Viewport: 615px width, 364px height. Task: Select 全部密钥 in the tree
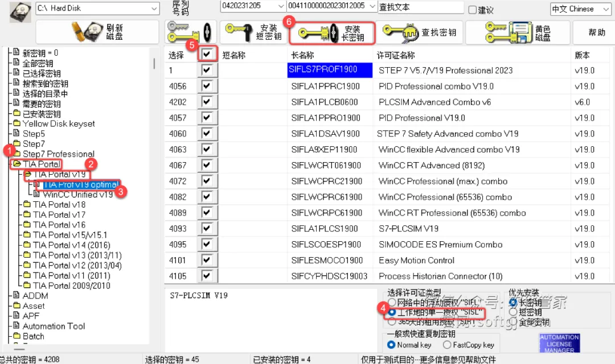38,64
